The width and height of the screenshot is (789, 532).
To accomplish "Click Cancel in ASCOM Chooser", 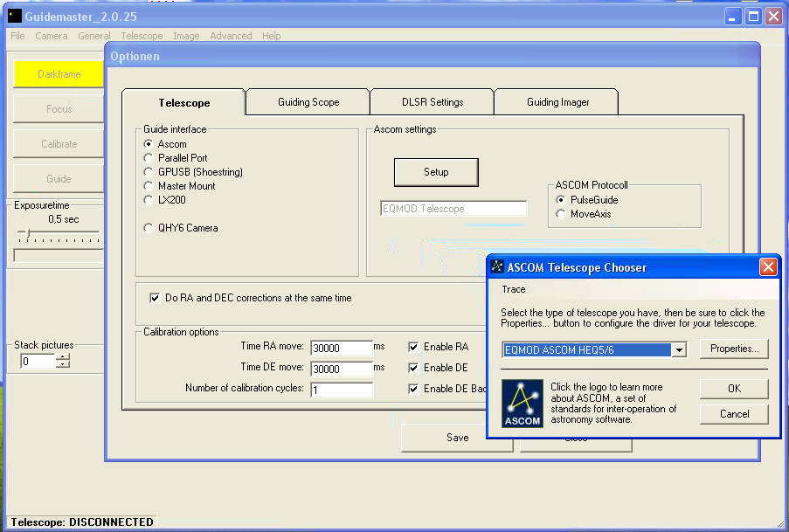I will pos(734,414).
